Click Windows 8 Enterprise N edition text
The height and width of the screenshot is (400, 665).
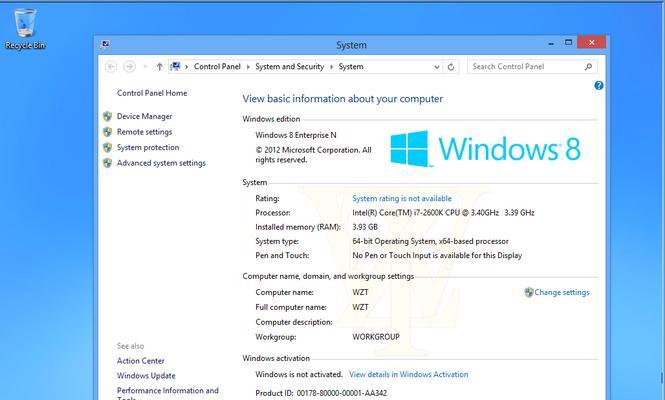tap(296, 135)
